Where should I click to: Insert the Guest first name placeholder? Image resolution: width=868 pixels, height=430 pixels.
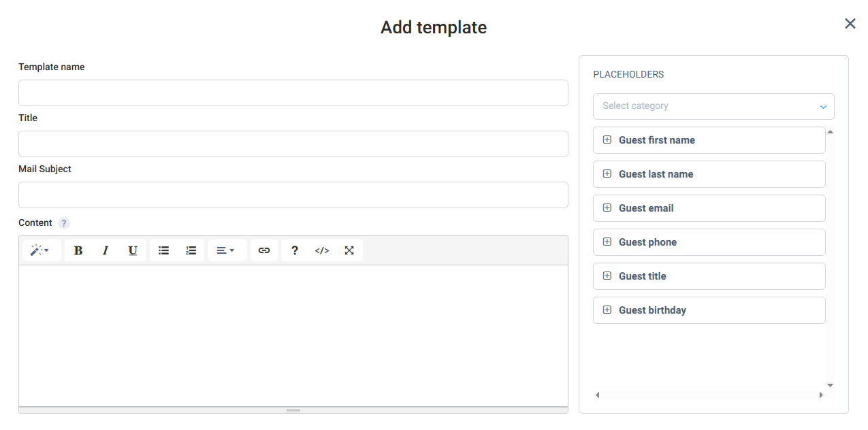click(709, 140)
